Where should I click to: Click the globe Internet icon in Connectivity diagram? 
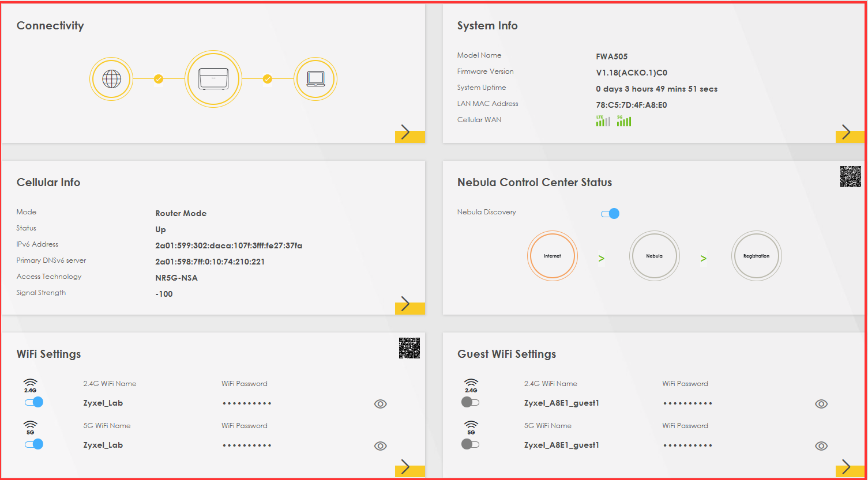pos(111,78)
